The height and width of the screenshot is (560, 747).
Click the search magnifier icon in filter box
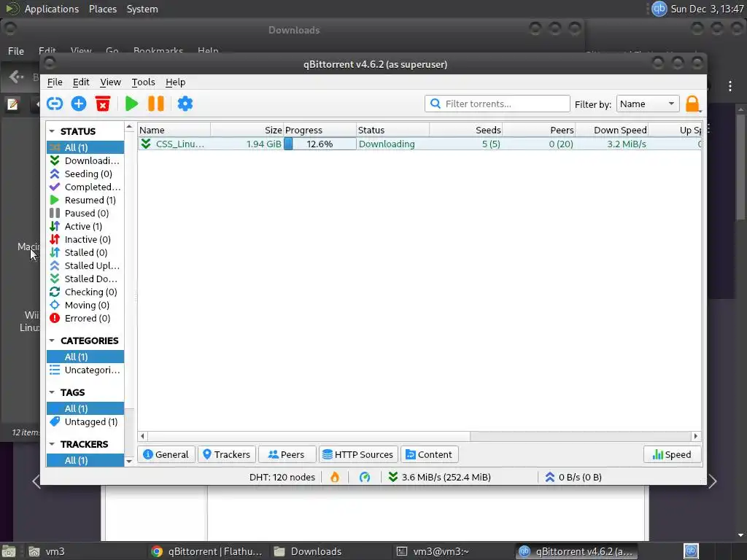point(435,104)
